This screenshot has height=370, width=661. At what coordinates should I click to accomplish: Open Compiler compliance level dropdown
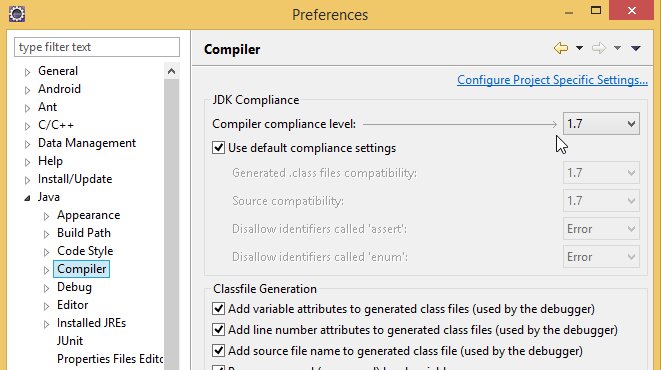[601, 124]
